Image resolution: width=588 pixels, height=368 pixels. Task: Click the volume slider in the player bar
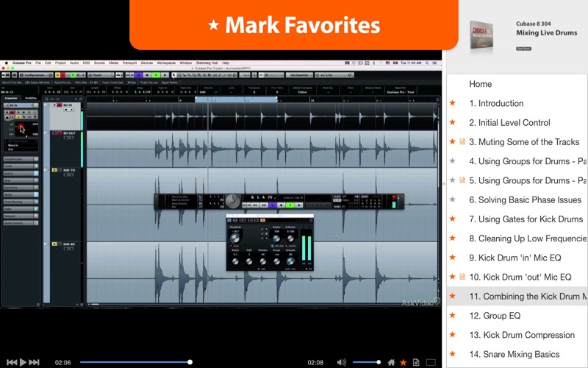[367, 362]
